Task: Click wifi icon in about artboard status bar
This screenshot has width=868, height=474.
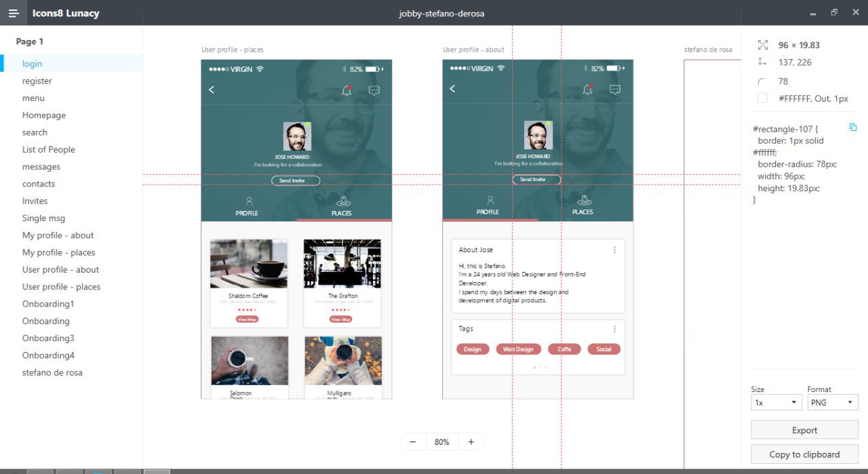Action: click(501, 68)
